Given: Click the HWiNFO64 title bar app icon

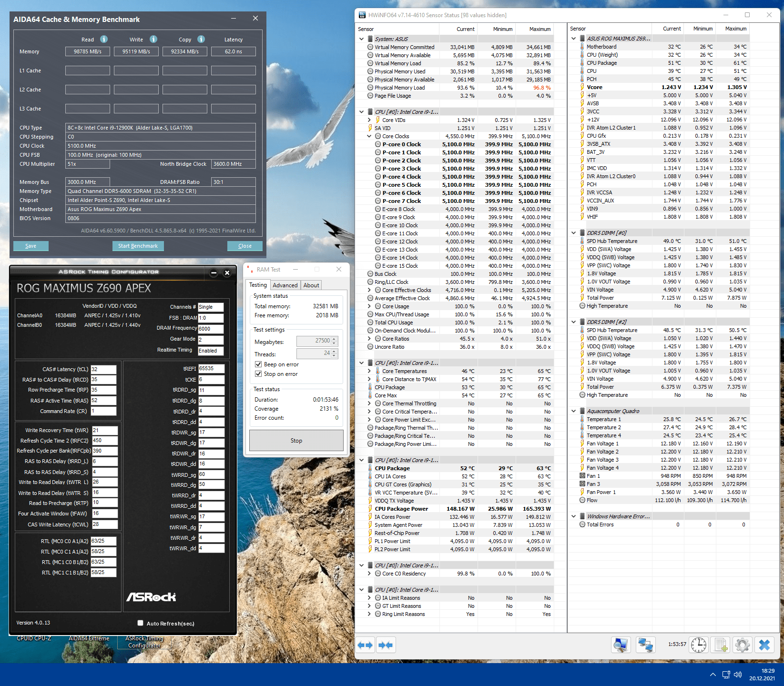Looking at the screenshot, I should (362, 15).
